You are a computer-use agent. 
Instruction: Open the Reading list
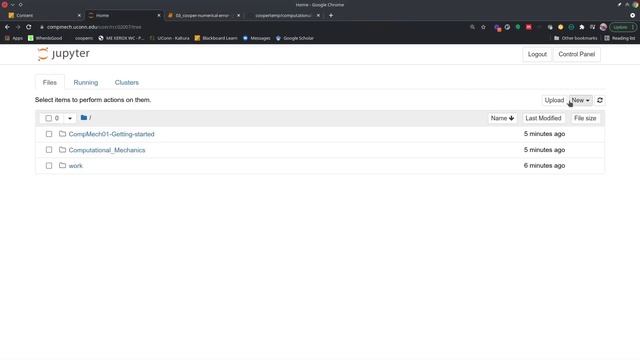tap(620, 38)
